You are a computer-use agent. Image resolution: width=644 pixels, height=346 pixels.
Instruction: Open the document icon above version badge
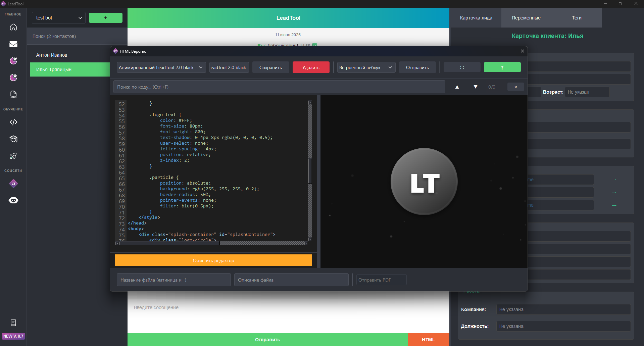coord(13,323)
